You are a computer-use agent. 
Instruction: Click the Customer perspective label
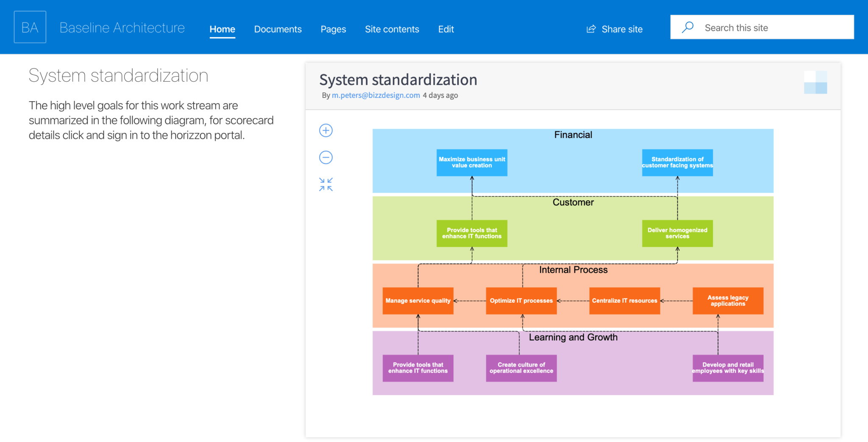pos(573,202)
